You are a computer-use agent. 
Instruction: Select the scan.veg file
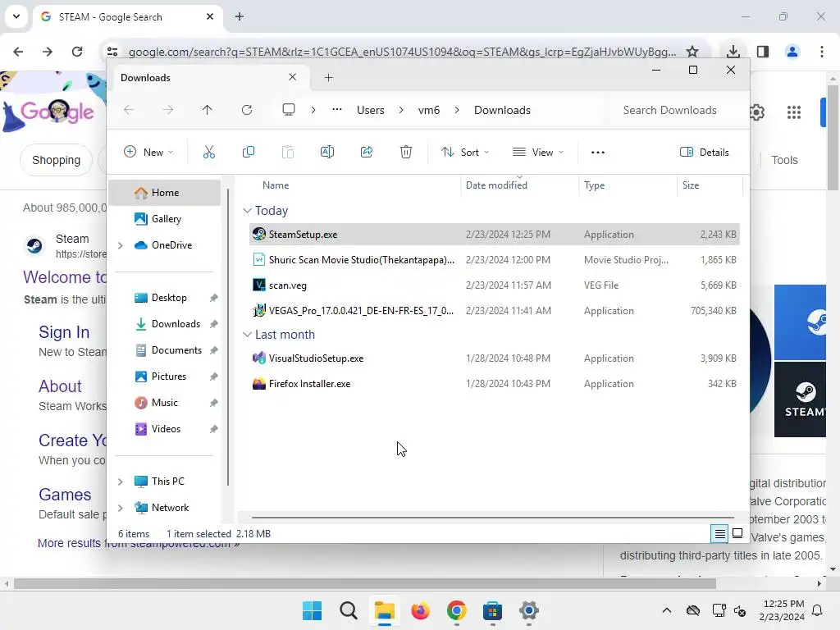(x=494, y=285)
